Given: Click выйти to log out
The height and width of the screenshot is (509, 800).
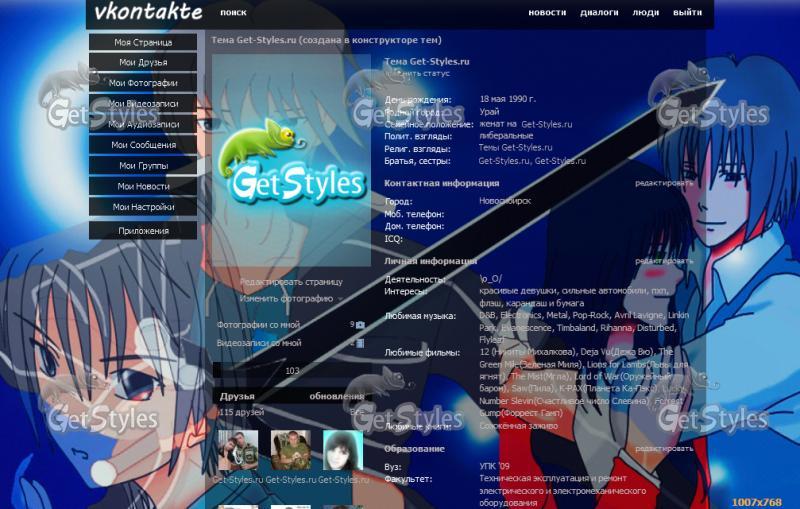Looking at the screenshot, I should coord(687,12).
